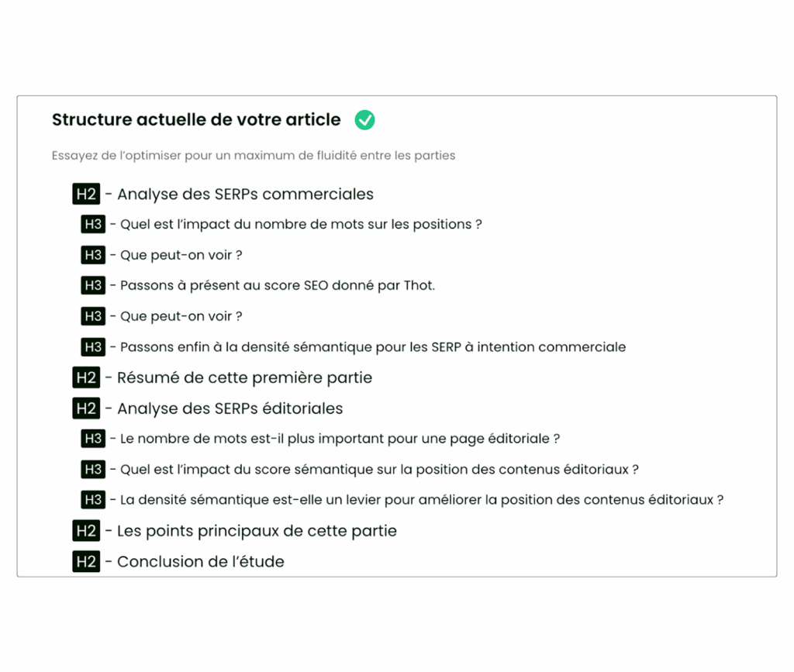Select the 'impact du score sémantique' heading text
The image size is (794, 672).
379,470
